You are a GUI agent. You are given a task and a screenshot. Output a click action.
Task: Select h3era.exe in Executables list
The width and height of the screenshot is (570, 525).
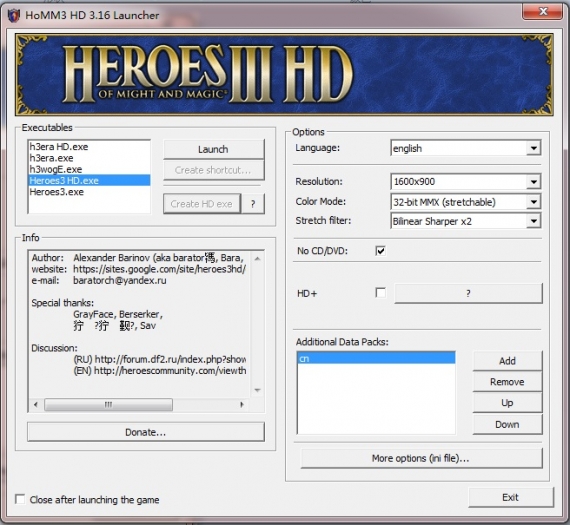(89, 158)
